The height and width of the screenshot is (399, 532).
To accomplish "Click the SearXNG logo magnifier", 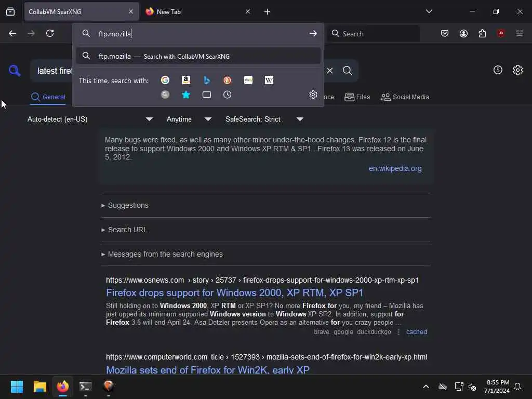I will coord(15,71).
